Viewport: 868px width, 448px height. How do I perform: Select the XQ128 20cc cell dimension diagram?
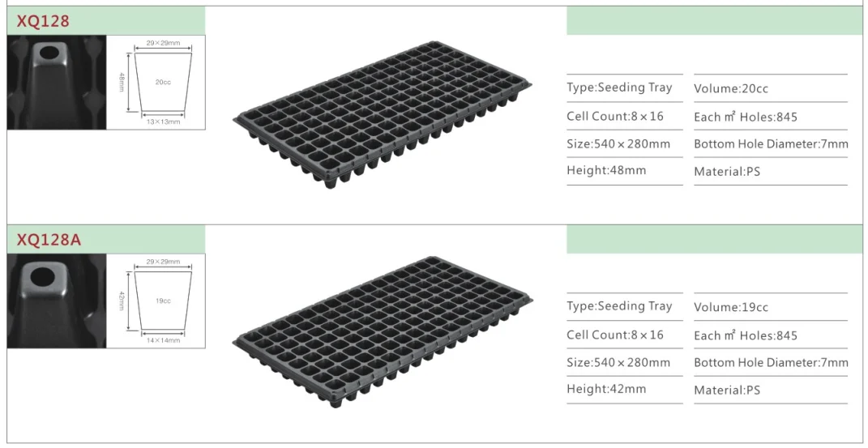tap(156, 83)
